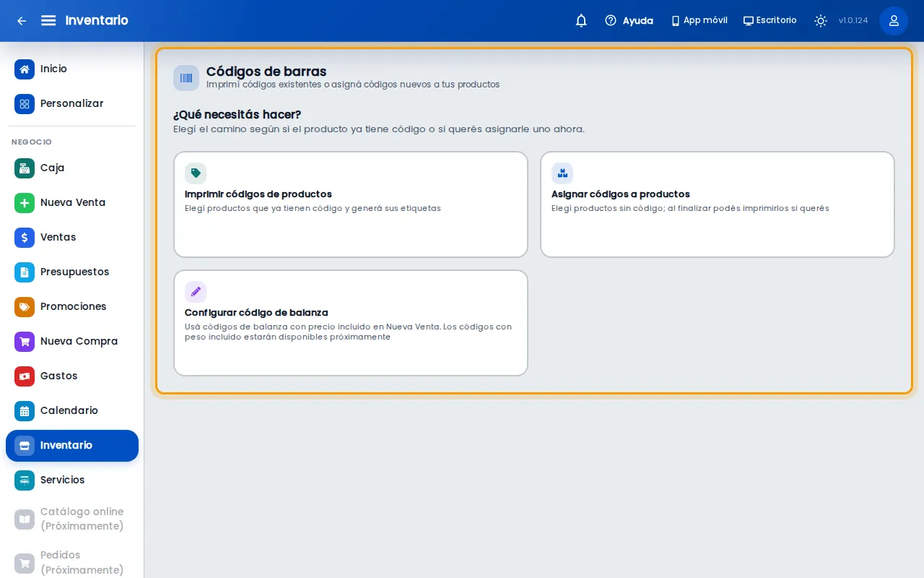This screenshot has width=924, height=578.
Task: Click the v1.0.124 version label
Action: click(853, 20)
